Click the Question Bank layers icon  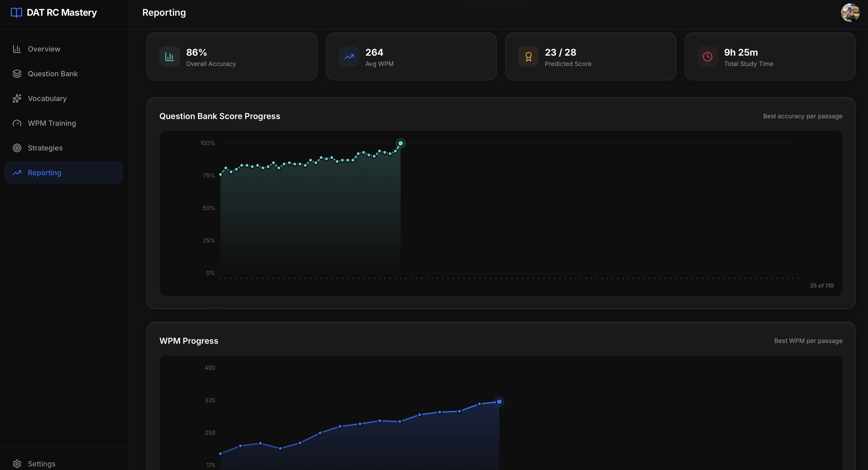(17, 74)
